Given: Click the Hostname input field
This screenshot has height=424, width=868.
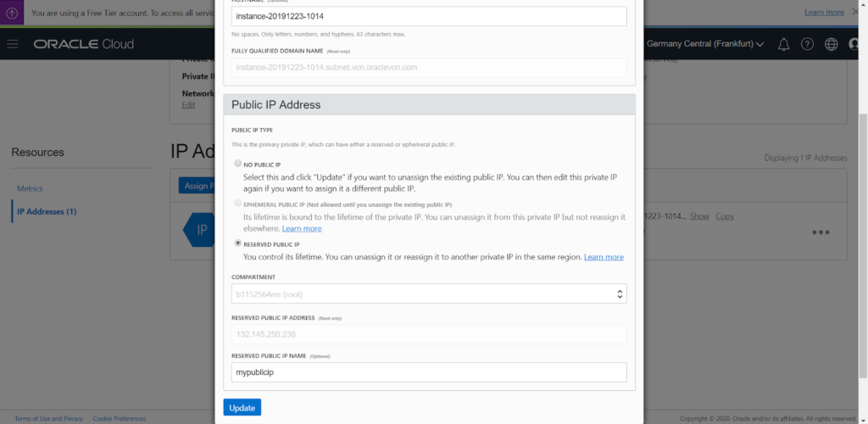Looking at the screenshot, I should [x=429, y=16].
